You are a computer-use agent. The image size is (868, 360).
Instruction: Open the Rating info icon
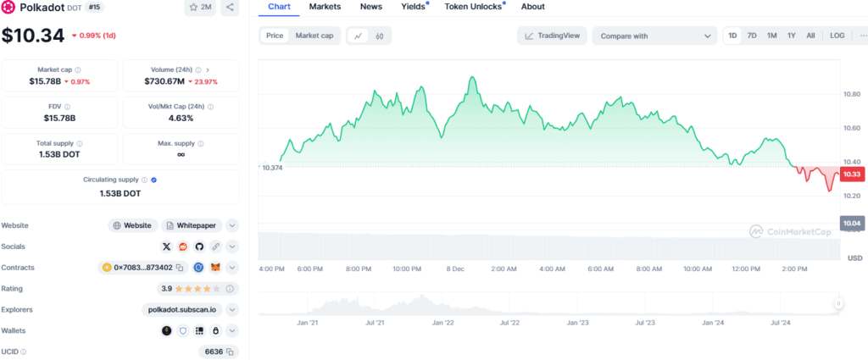230,289
